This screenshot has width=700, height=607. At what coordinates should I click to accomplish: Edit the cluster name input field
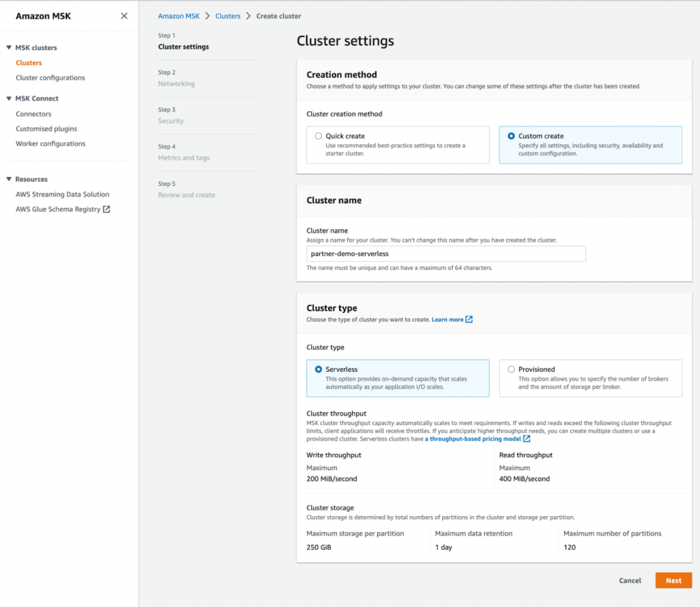(x=446, y=254)
